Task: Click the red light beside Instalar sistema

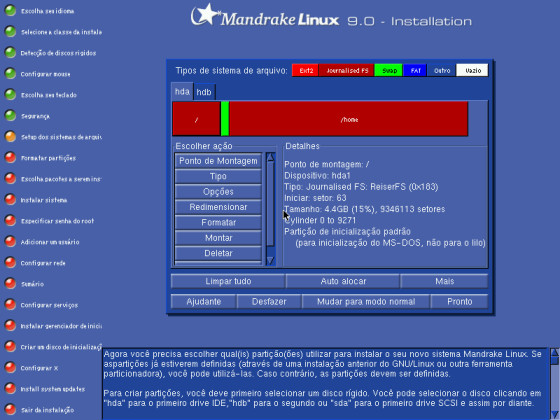Action: [x=10, y=200]
